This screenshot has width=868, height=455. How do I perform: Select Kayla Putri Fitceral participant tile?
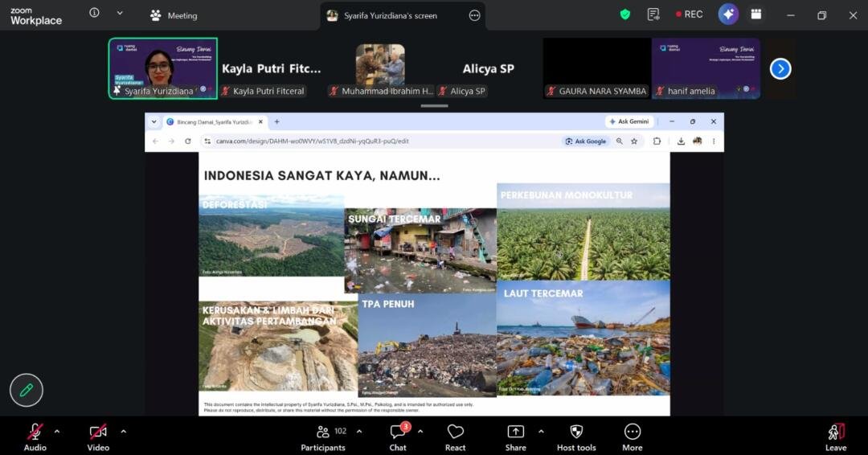272,68
